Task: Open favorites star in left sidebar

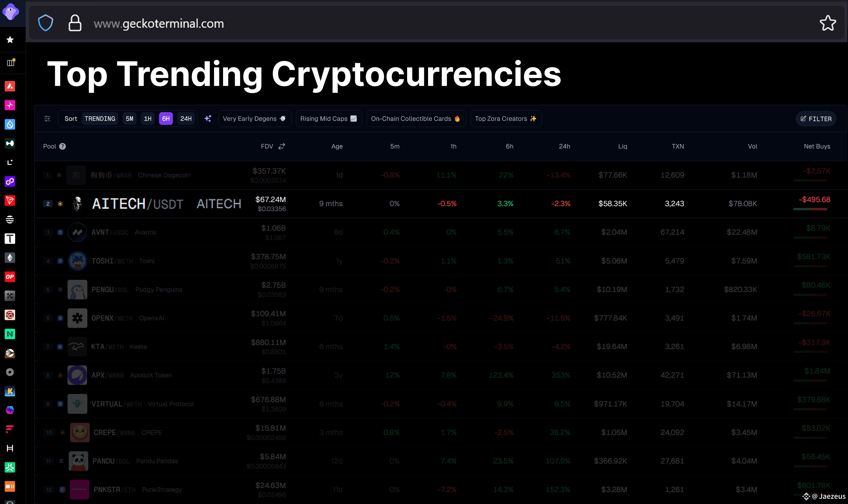Action: pos(10,40)
